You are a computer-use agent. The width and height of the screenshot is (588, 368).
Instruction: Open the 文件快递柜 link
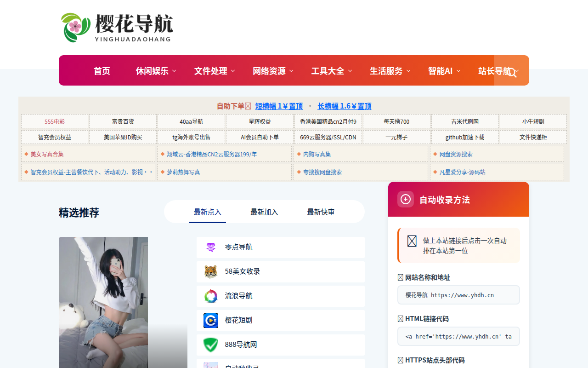533,137
